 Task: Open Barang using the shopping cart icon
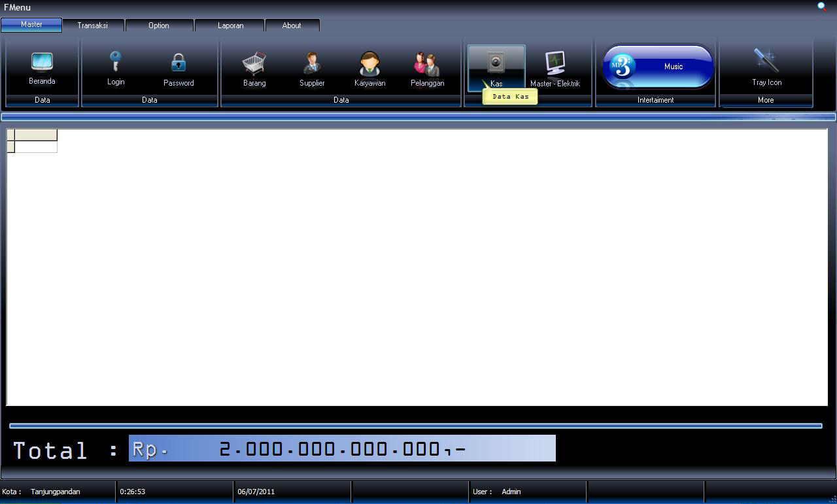pyautogui.click(x=254, y=63)
